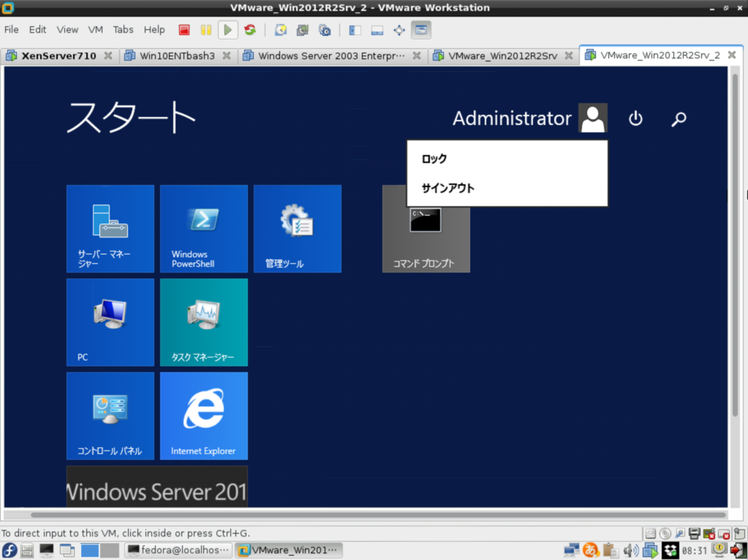Switch to the XenServer710 tab
748x560 pixels.
click(58, 55)
